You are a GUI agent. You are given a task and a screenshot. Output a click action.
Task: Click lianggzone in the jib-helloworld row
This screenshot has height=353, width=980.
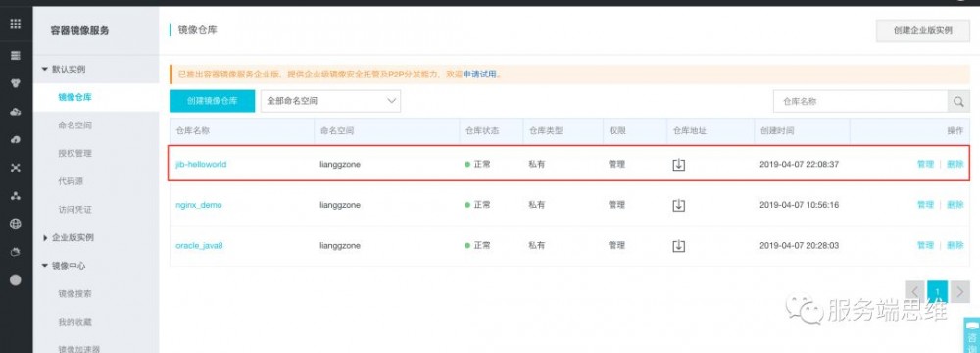pos(340,165)
